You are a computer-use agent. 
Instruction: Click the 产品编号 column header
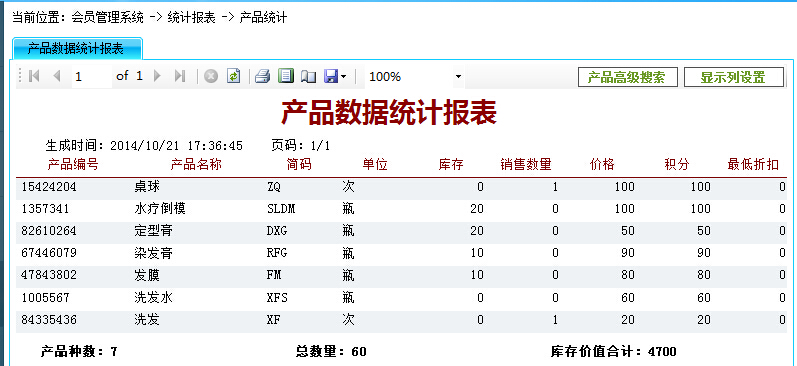pos(73,164)
